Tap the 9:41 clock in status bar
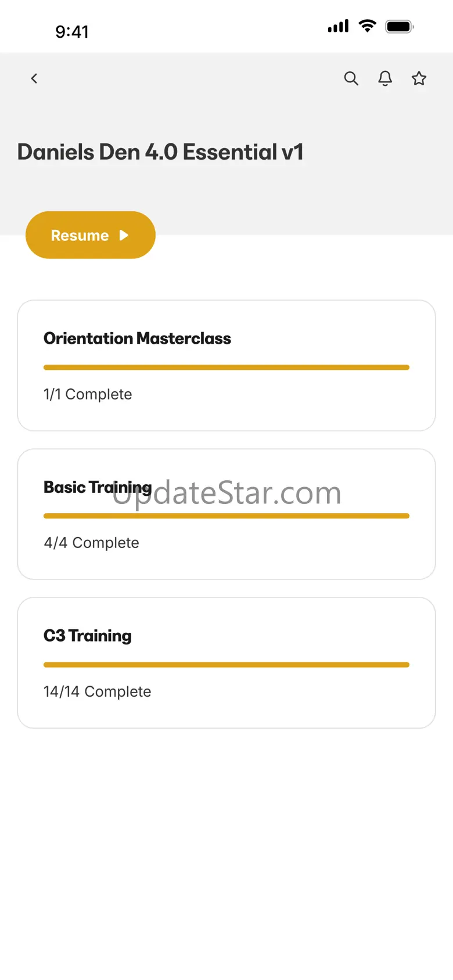453x980 pixels. tap(72, 31)
